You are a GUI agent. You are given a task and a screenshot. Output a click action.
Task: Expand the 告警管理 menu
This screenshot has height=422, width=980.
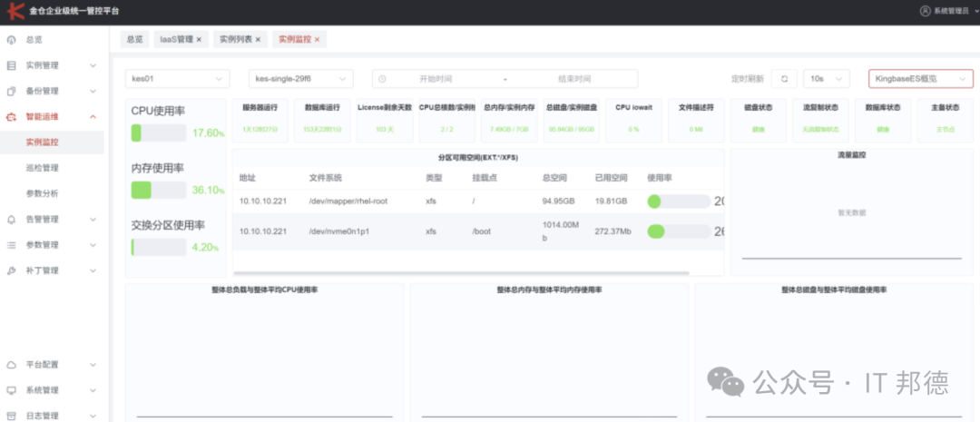click(93, 220)
